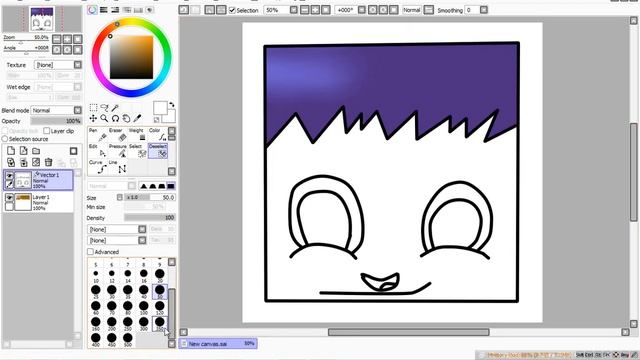
Task: Create a new linework layer
Action: (24, 151)
